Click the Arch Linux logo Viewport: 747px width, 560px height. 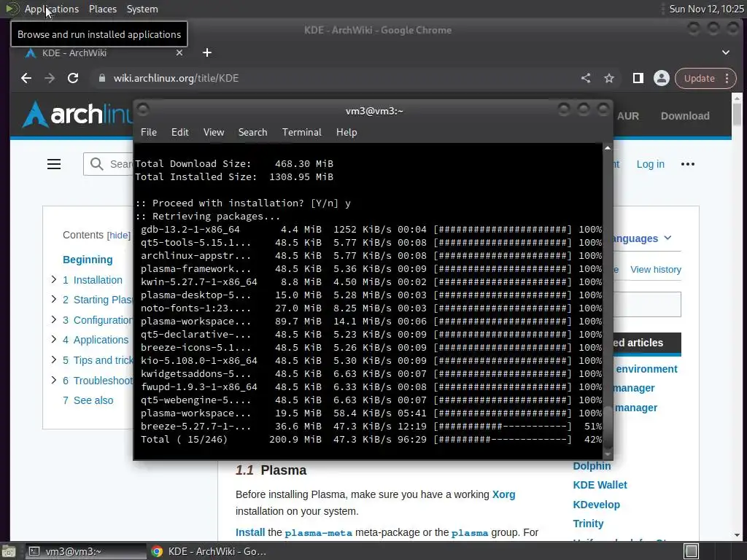[x=76, y=114]
